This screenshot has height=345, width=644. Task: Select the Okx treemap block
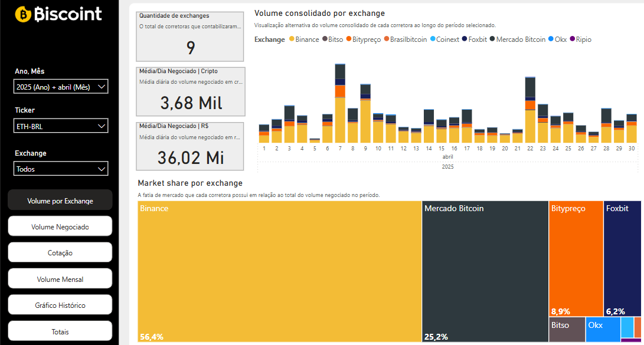coord(603,330)
